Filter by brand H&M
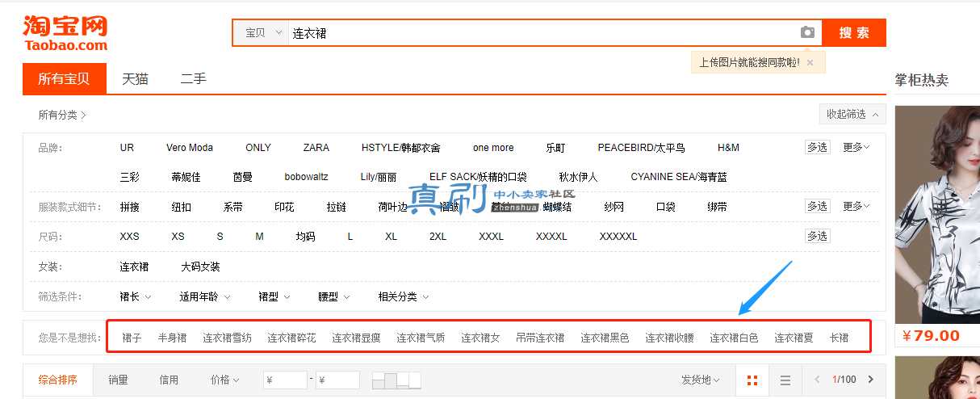This screenshot has height=399, width=980. tap(728, 148)
